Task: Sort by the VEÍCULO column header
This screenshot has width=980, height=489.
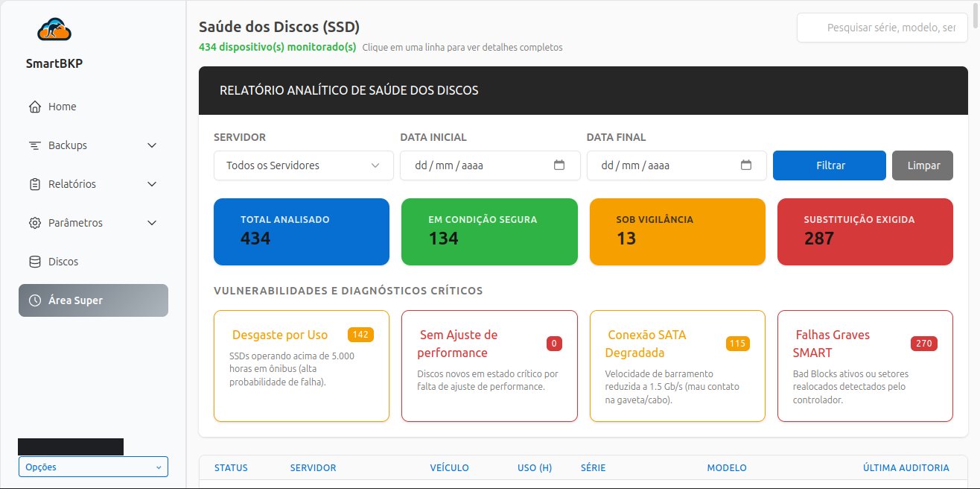Action: 450,468
